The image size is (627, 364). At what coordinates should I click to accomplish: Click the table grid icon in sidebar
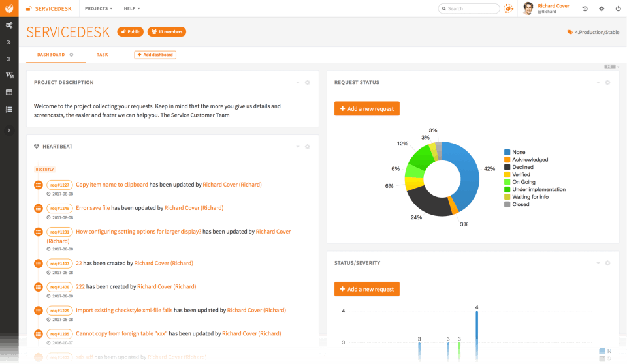(x=9, y=92)
